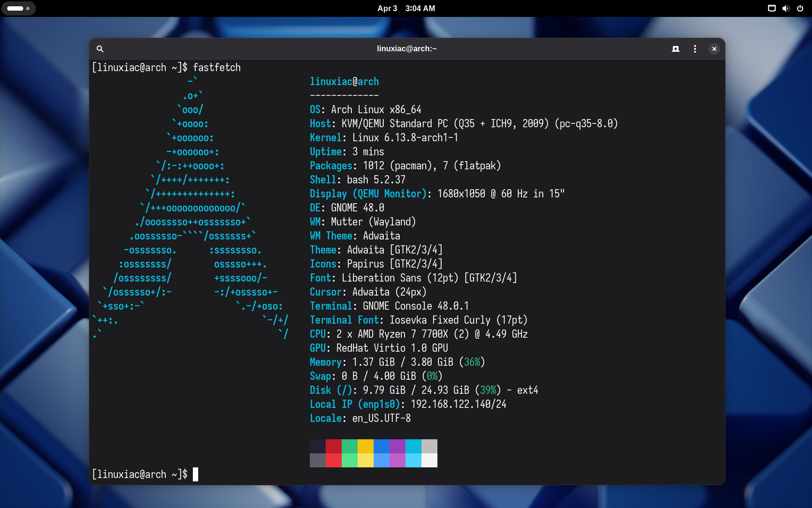Viewport: 812px width, 508px height.
Task: Click the Kernel Linux 6.13.8-arch1-1 line
Action: pos(384,138)
